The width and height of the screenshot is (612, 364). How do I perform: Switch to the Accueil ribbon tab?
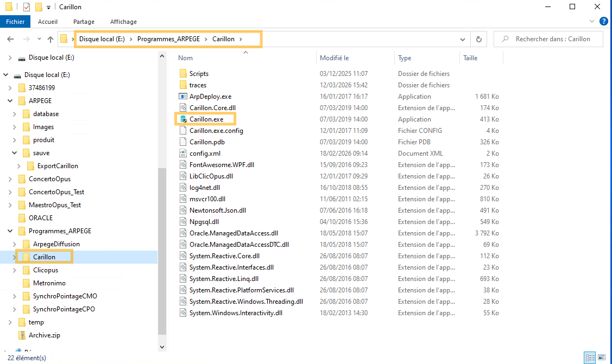click(48, 22)
